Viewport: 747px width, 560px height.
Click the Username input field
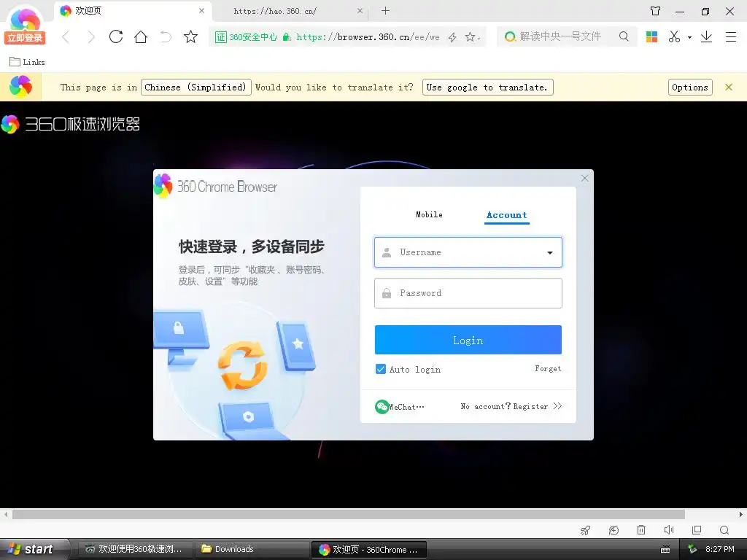point(468,252)
